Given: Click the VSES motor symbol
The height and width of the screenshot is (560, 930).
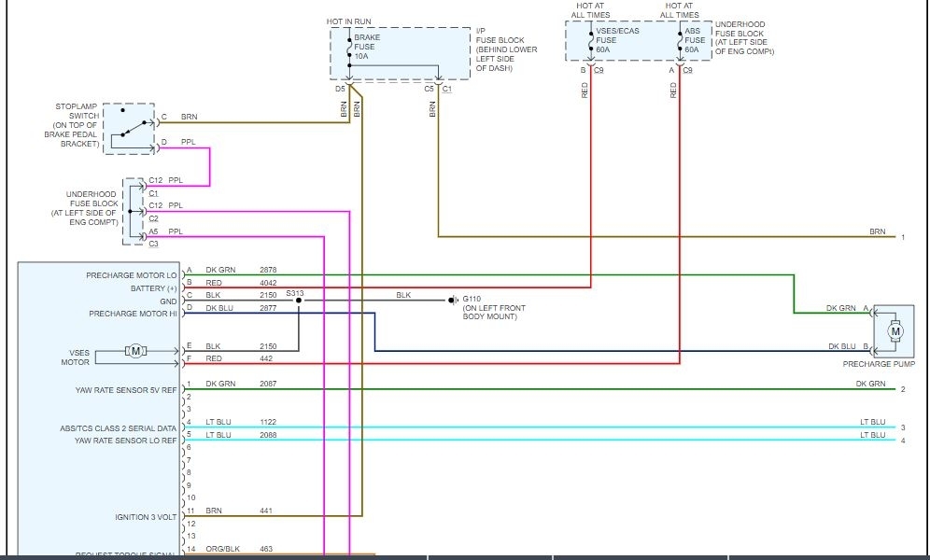Looking at the screenshot, I should tap(136, 351).
